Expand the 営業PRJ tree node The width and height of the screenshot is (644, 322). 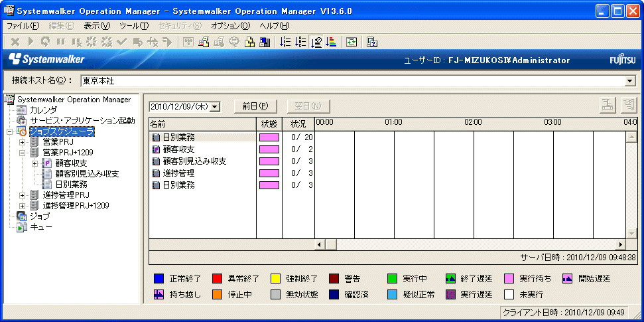(x=22, y=142)
